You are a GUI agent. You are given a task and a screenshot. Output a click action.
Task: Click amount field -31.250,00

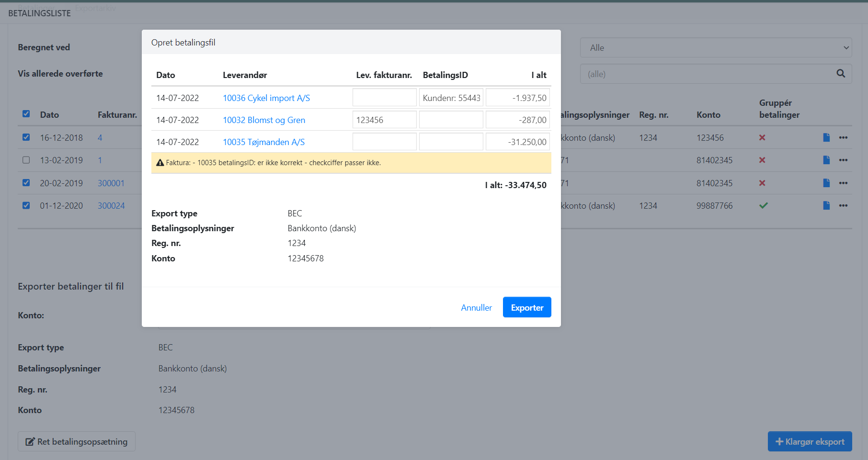[x=518, y=142]
